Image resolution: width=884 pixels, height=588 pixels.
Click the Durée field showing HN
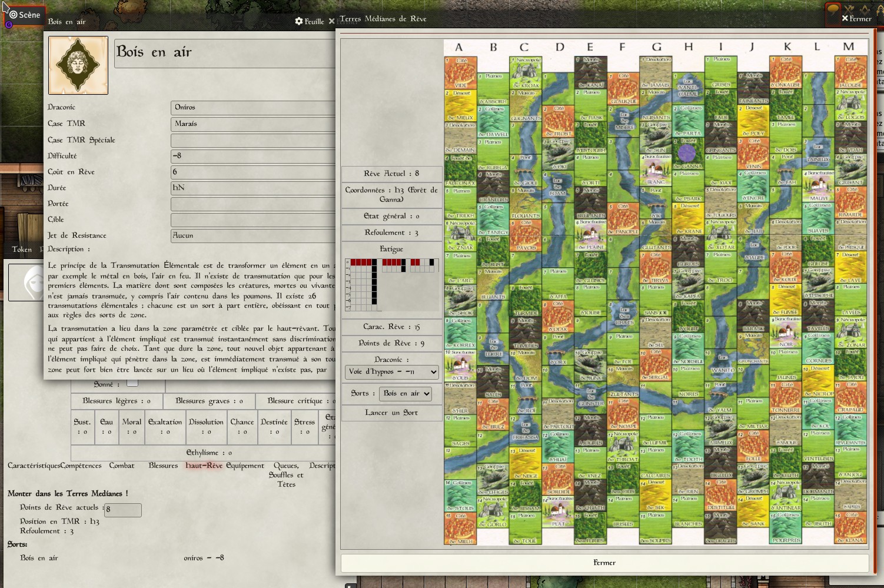pos(253,188)
